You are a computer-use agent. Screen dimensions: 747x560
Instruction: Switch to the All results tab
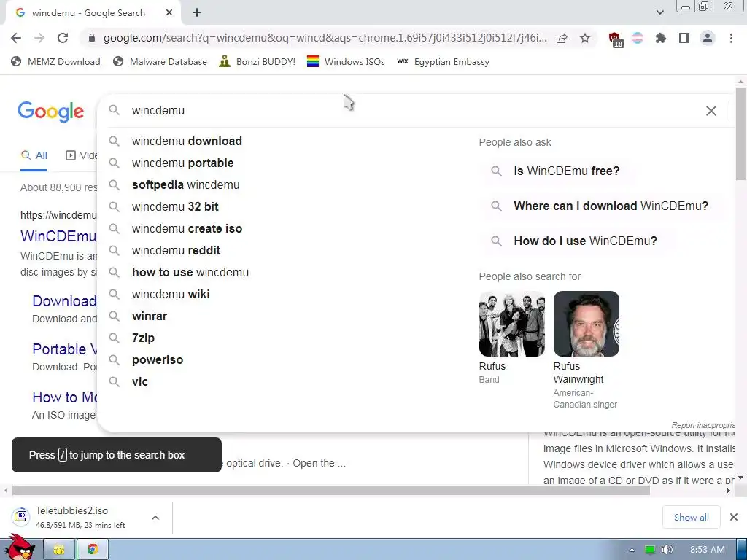pyautogui.click(x=34, y=156)
